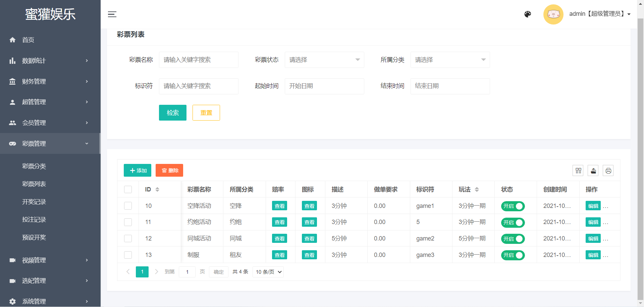Change the 10 条/页 page size selector

pos(268,272)
